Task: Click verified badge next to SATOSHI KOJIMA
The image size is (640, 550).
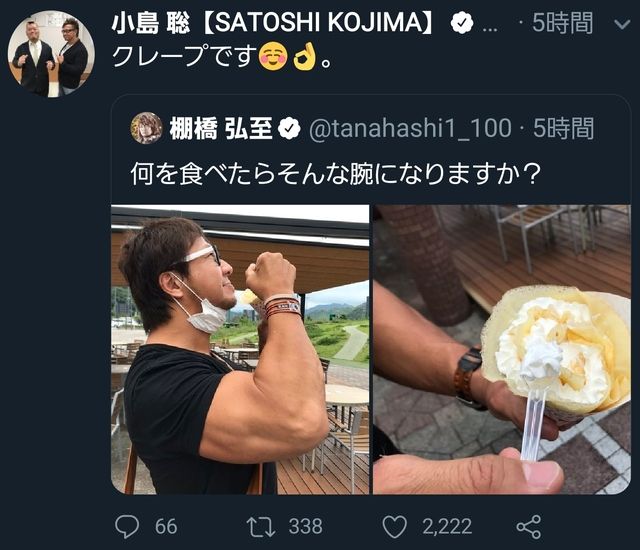Action: tap(462, 23)
